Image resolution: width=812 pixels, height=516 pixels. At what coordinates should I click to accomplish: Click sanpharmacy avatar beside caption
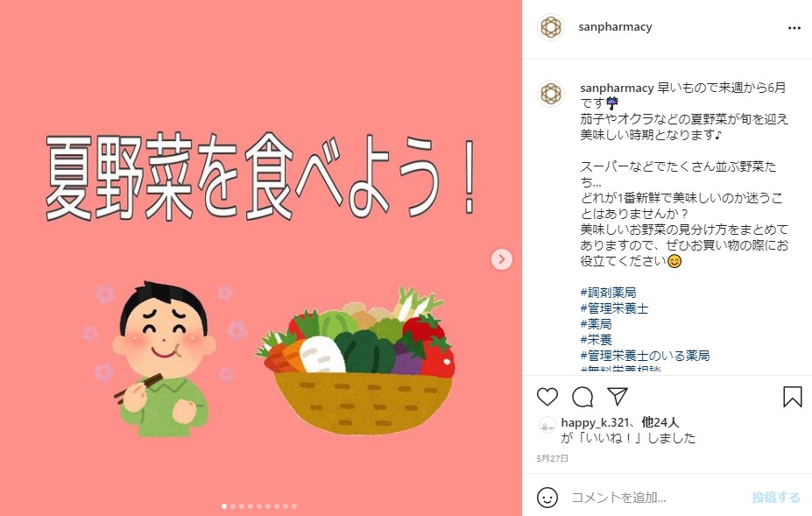coord(551,94)
